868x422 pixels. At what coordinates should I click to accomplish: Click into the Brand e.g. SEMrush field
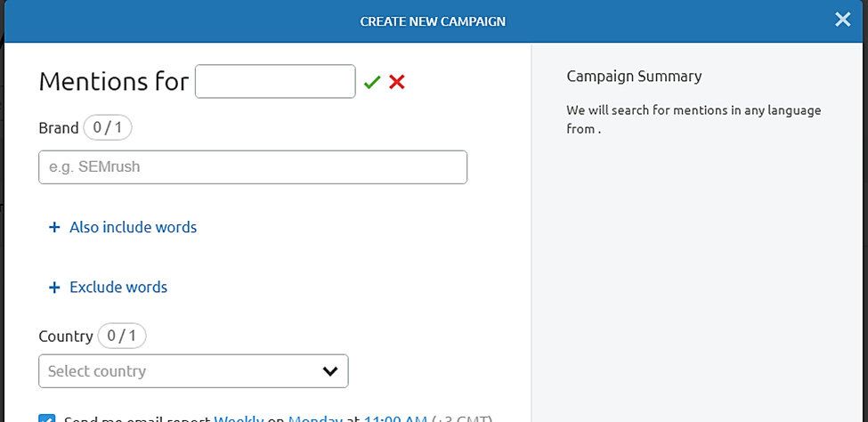(253, 167)
